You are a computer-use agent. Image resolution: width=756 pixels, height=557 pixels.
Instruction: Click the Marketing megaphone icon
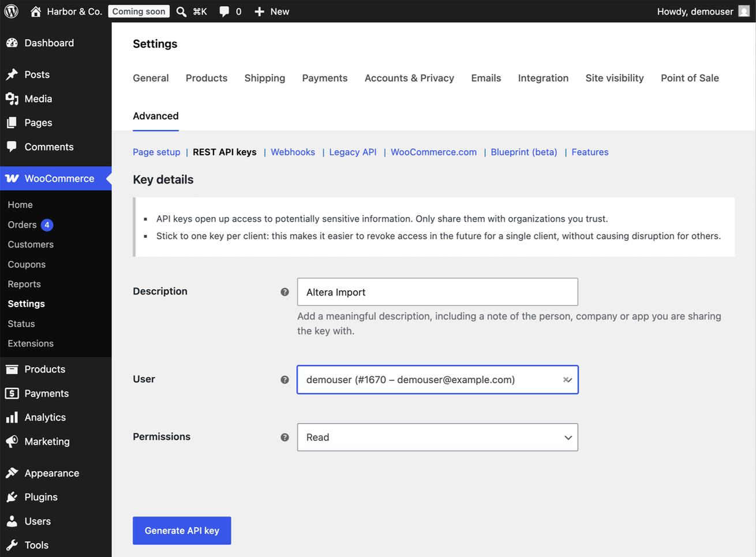[x=12, y=442]
